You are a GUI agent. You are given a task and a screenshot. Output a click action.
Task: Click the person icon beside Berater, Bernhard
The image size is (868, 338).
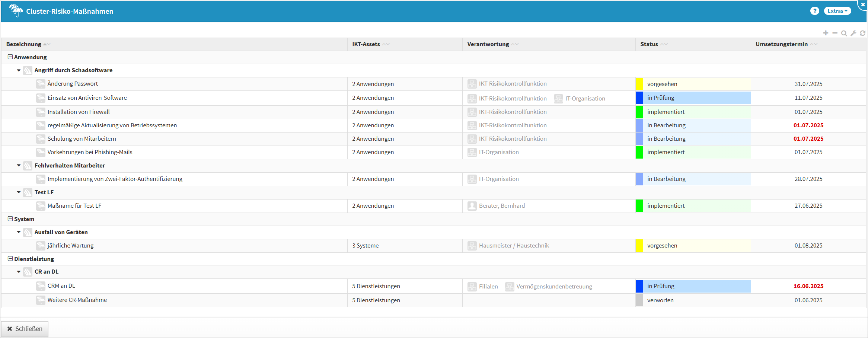[472, 206]
